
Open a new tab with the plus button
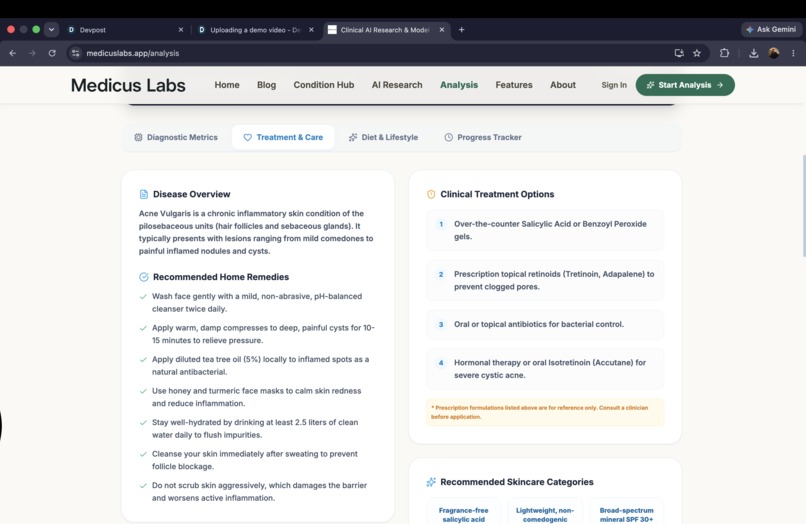coord(462,30)
